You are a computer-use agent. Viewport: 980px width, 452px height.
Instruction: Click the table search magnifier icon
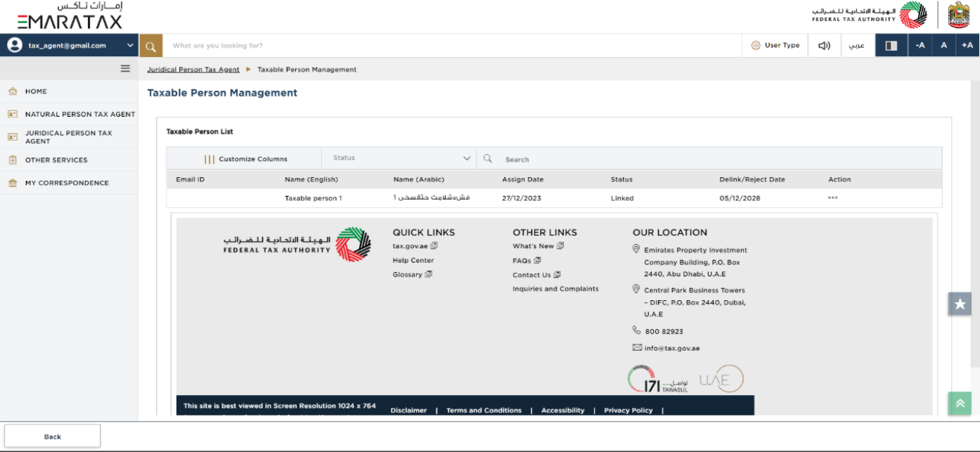point(488,159)
